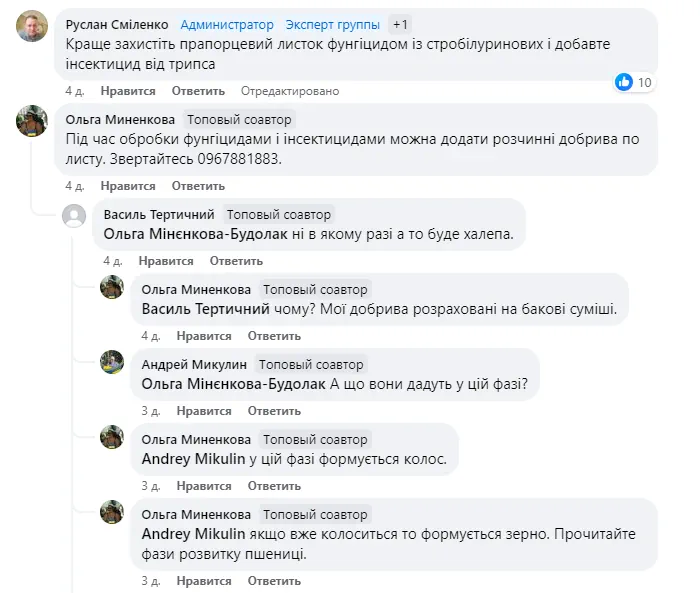Click the blue like reaction icon
700x593 pixels.
pos(624,82)
